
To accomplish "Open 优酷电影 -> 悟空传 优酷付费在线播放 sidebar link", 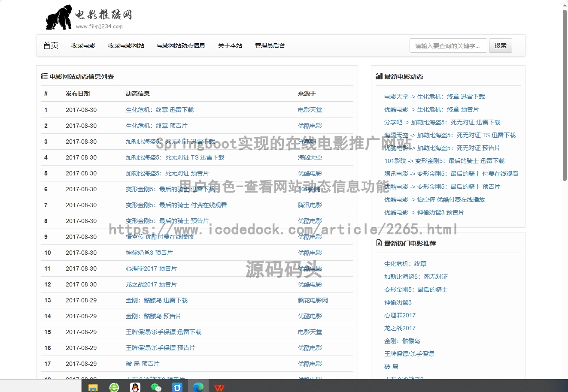I will (x=434, y=199).
